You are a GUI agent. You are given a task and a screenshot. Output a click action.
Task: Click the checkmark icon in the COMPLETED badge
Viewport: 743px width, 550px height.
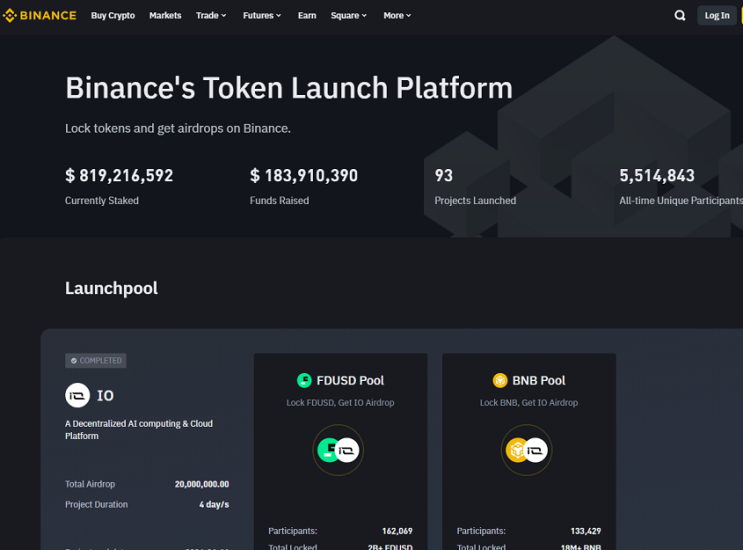(x=74, y=361)
